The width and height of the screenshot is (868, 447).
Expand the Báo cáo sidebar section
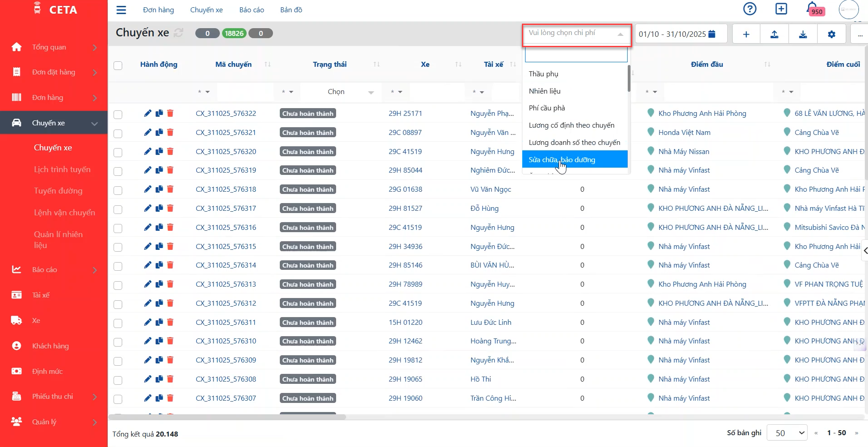pos(54,270)
